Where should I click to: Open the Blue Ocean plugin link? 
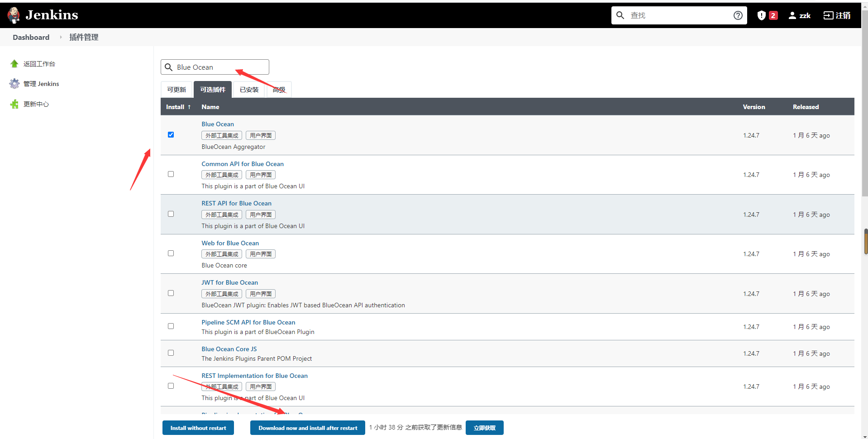pyautogui.click(x=218, y=124)
